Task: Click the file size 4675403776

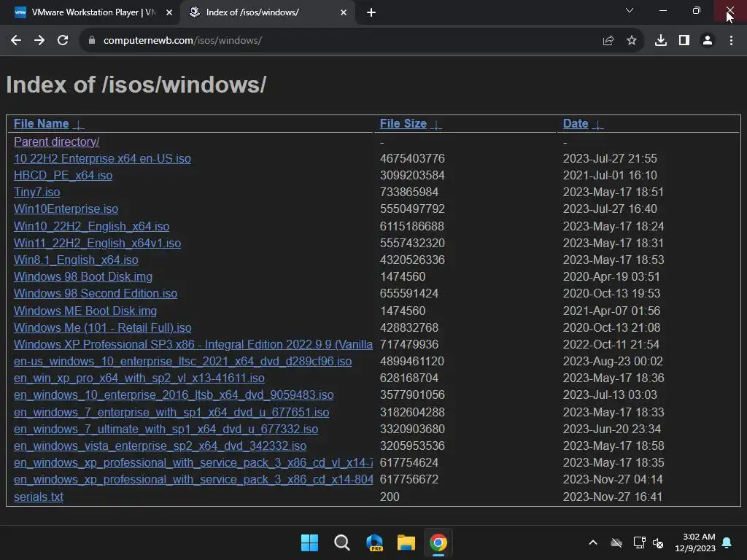Action: pyautogui.click(x=412, y=158)
